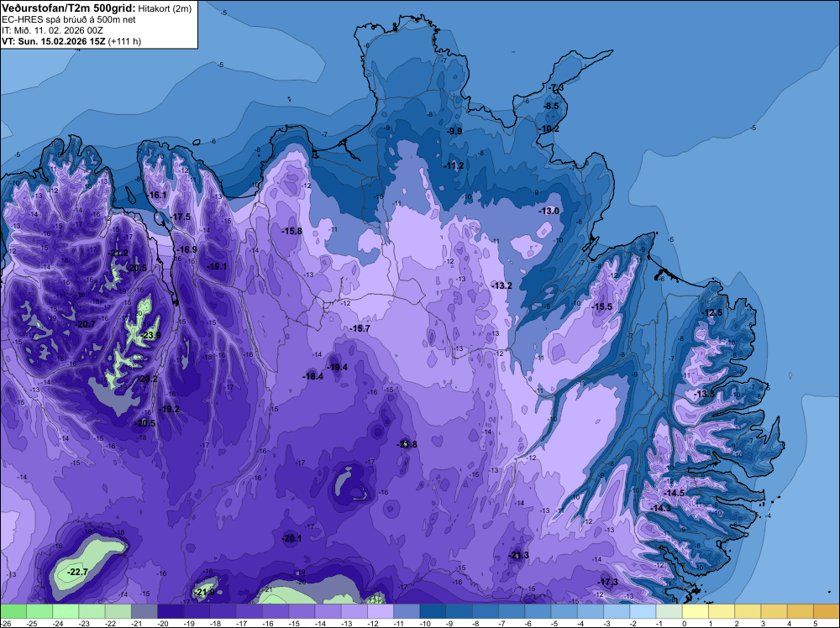Click the -15.7 temperature value
This screenshot has width=840, height=628.
(360, 329)
